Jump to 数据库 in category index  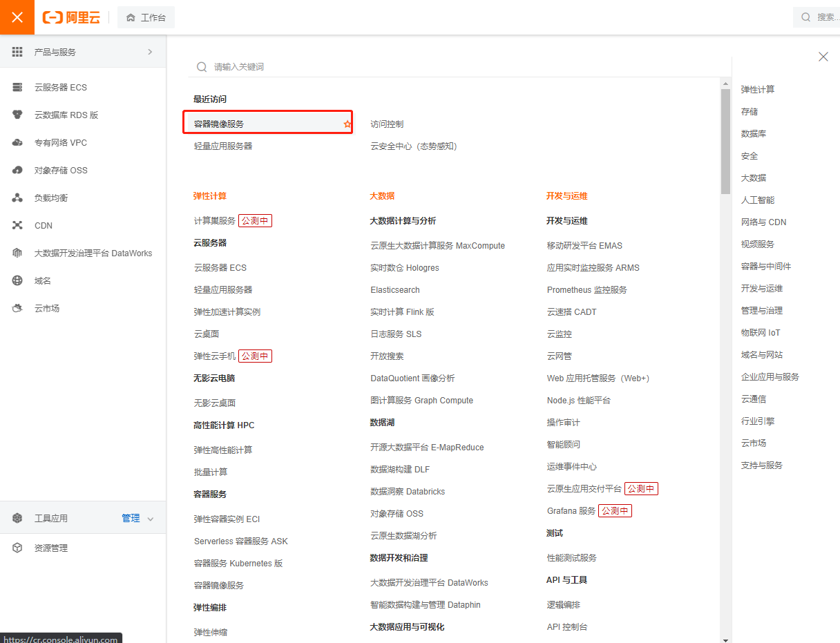[x=754, y=134]
